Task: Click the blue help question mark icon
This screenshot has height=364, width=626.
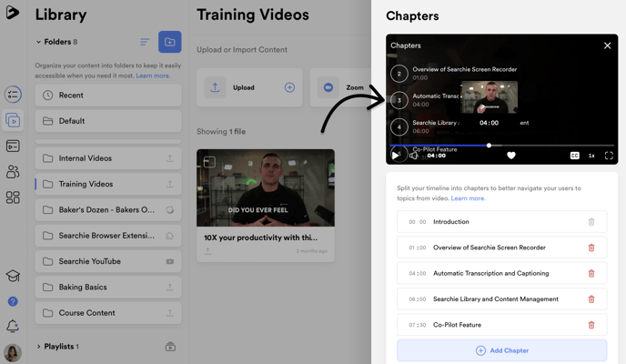Action: (x=13, y=301)
